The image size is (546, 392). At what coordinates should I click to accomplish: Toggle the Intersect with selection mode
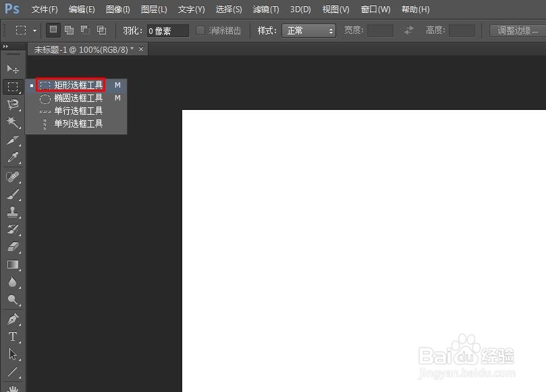100,30
